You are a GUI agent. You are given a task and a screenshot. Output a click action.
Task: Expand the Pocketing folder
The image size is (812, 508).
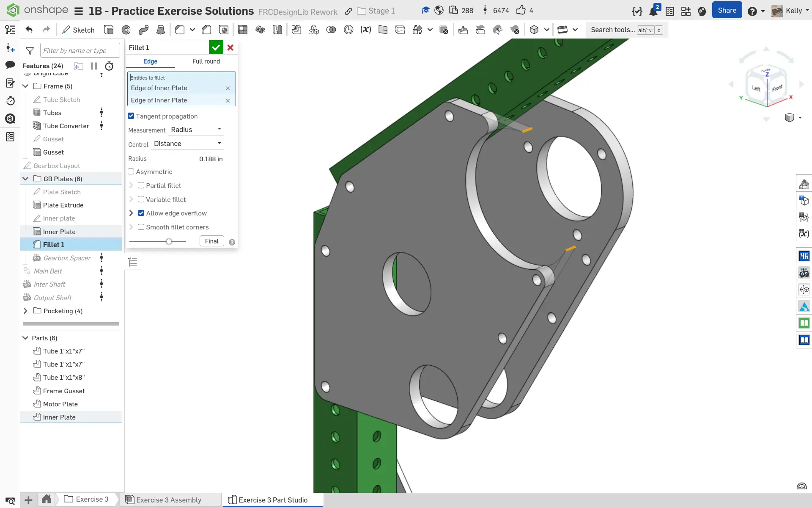point(25,311)
